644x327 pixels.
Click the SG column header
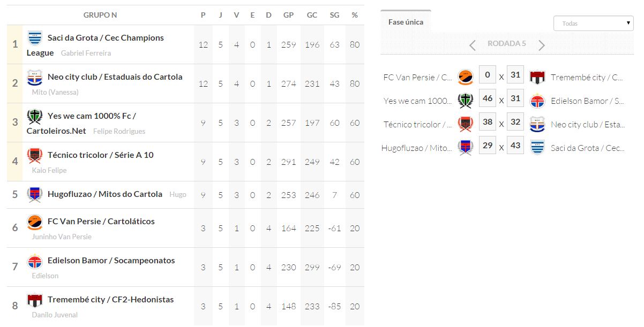pyautogui.click(x=334, y=15)
